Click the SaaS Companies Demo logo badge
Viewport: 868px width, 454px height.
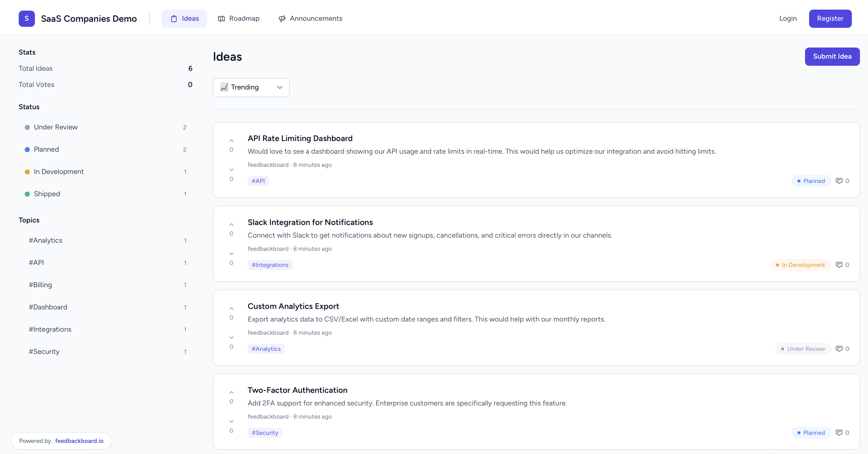[27, 18]
